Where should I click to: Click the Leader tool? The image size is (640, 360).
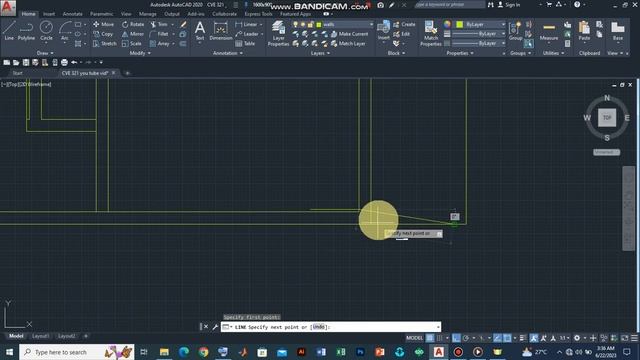(247, 34)
